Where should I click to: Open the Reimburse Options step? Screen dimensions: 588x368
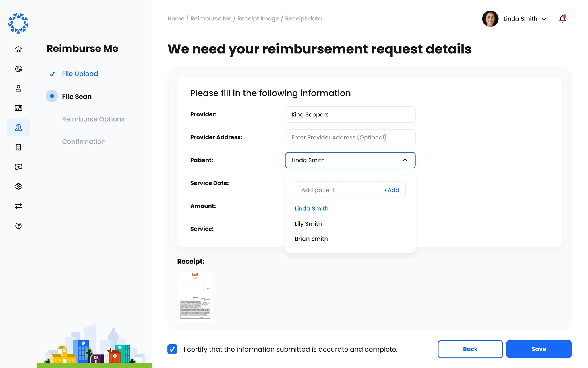pyautogui.click(x=93, y=119)
